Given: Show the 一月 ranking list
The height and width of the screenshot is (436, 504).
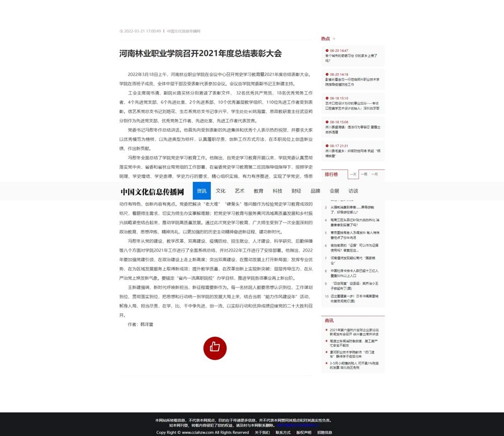Looking at the screenshot, I should (374, 174).
